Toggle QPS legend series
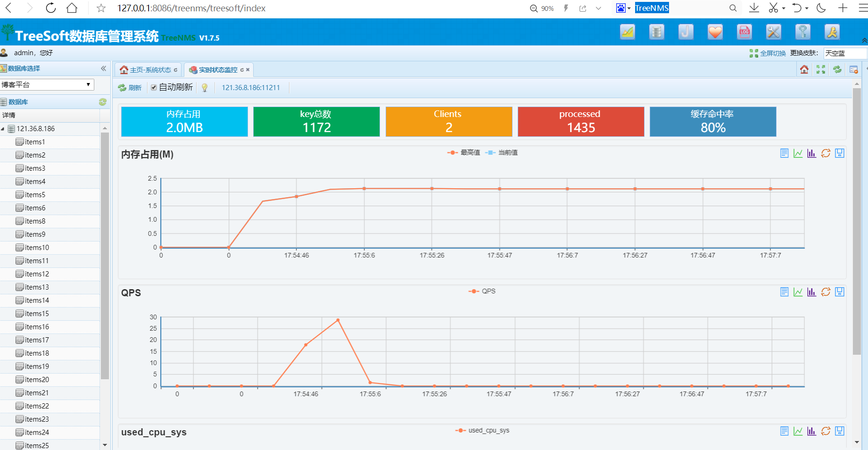The height and width of the screenshot is (450, 868). tap(482, 291)
